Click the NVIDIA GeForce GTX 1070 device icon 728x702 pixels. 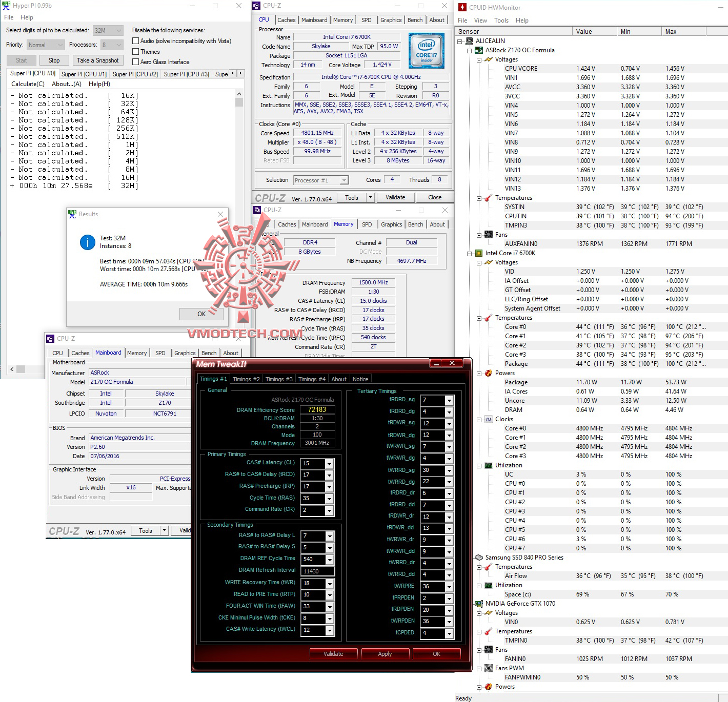point(479,603)
